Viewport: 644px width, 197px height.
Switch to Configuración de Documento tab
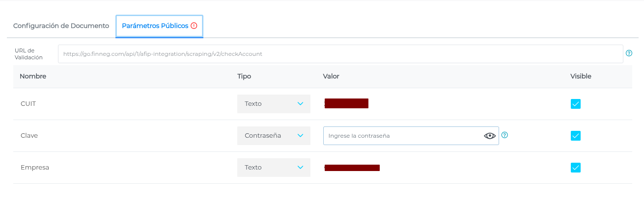[61, 26]
